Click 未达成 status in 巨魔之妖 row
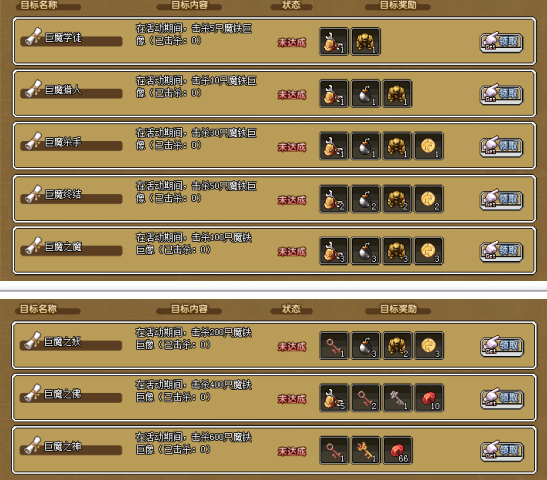Viewport: 547px width, 480px height. (x=292, y=347)
